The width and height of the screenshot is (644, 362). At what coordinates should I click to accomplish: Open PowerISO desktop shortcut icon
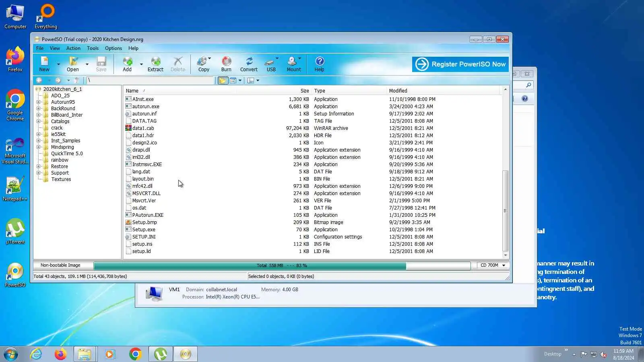coord(15,275)
